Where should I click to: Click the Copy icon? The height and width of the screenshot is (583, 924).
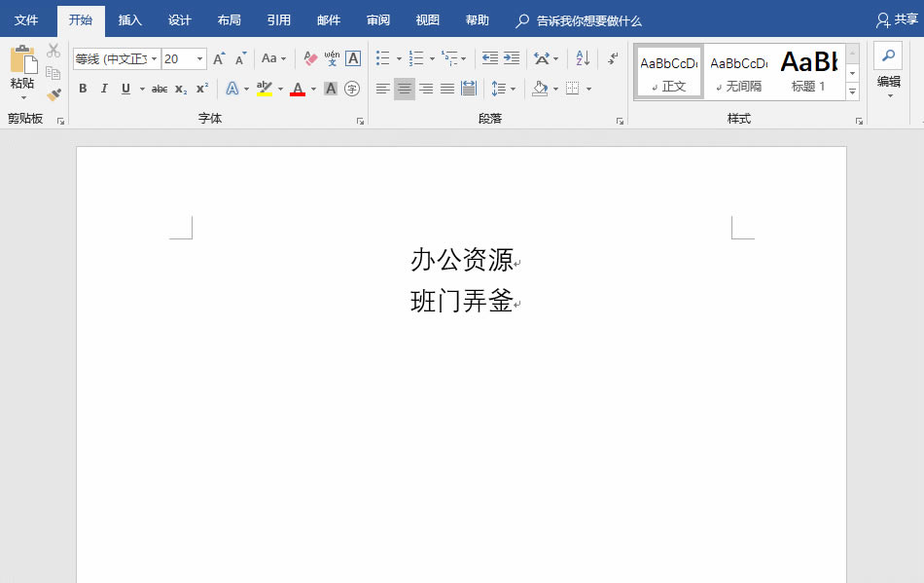pos(53,72)
